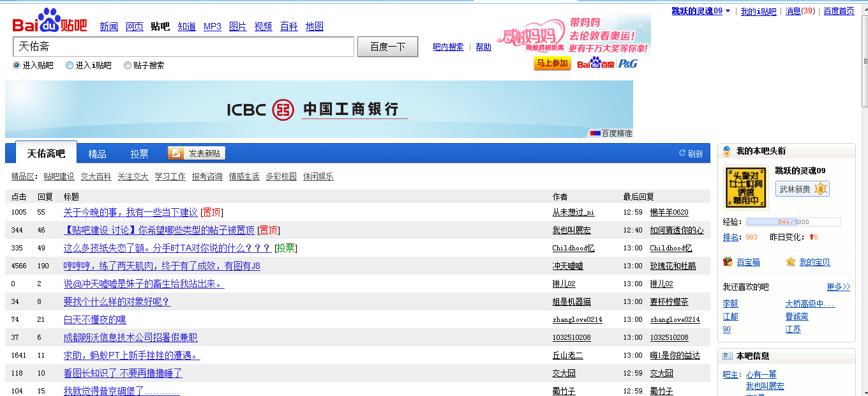Open MP3 in top navigation

pyautogui.click(x=213, y=26)
